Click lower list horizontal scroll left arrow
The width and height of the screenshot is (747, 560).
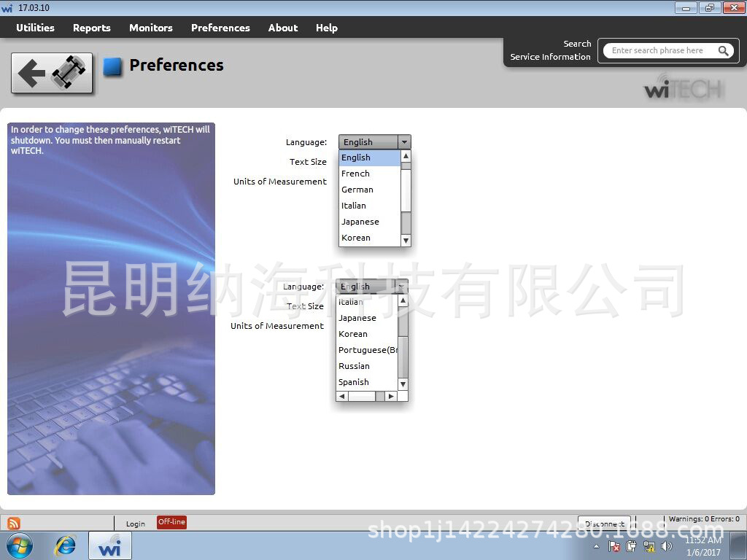point(342,396)
